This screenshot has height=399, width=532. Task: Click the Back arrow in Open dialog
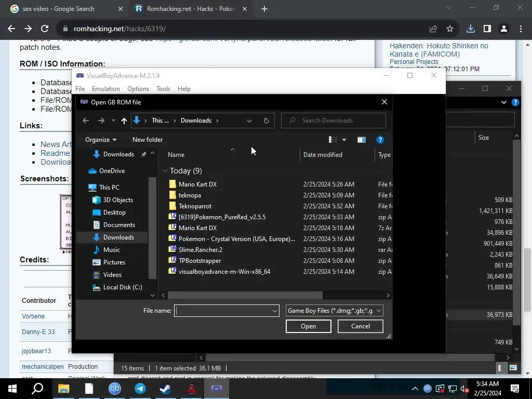tap(86, 121)
